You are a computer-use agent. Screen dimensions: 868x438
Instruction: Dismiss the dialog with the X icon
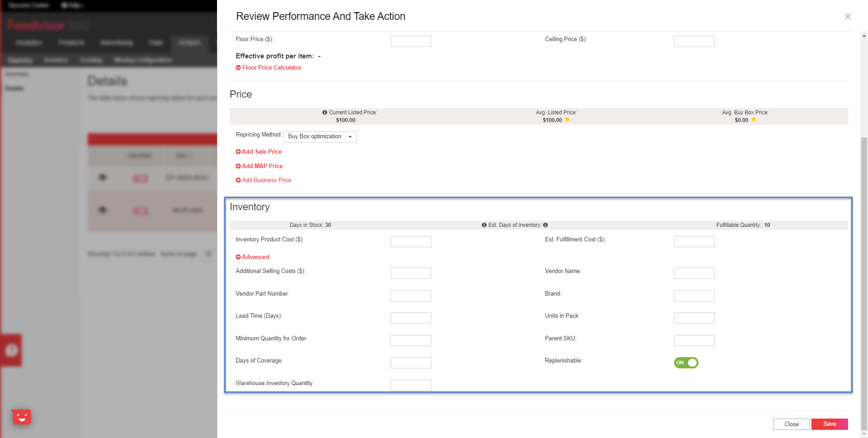[848, 16]
